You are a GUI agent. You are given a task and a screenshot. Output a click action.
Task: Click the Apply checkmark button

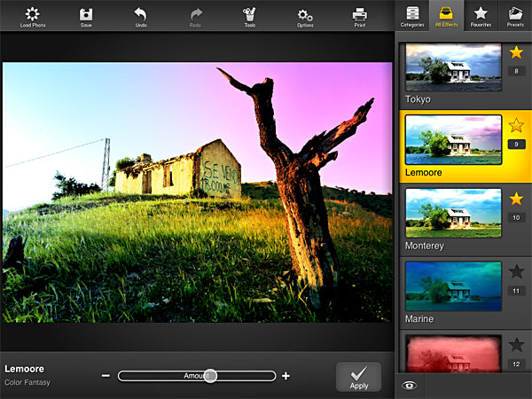(358, 377)
